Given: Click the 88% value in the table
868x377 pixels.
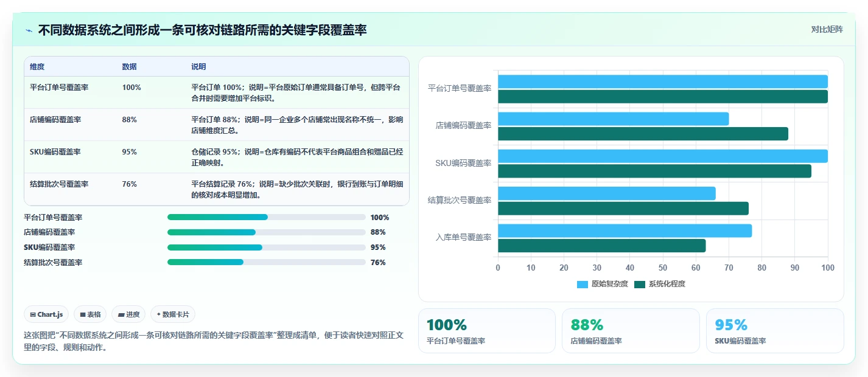Looking at the screenshot, I should [x=129, y=120].
